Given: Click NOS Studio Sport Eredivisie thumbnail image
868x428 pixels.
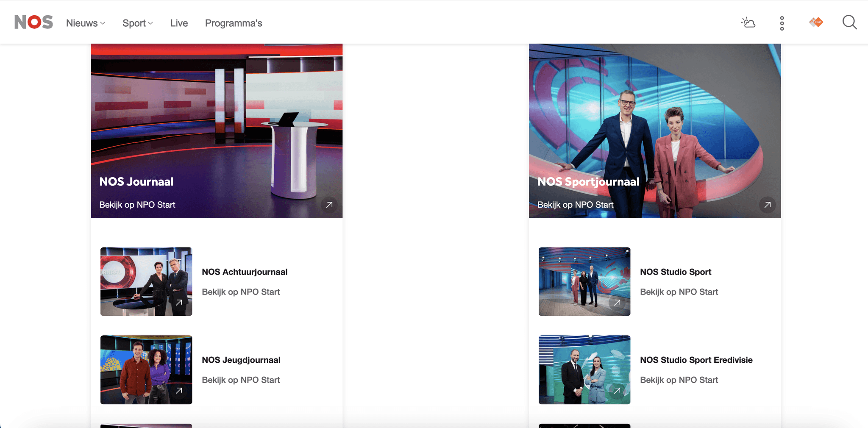Looking at the screenshot, I should [x=584, y=370].
